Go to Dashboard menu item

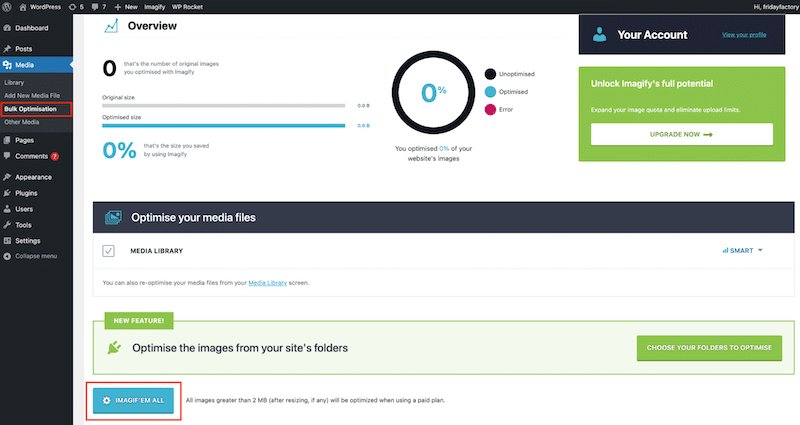click(32, 28)
